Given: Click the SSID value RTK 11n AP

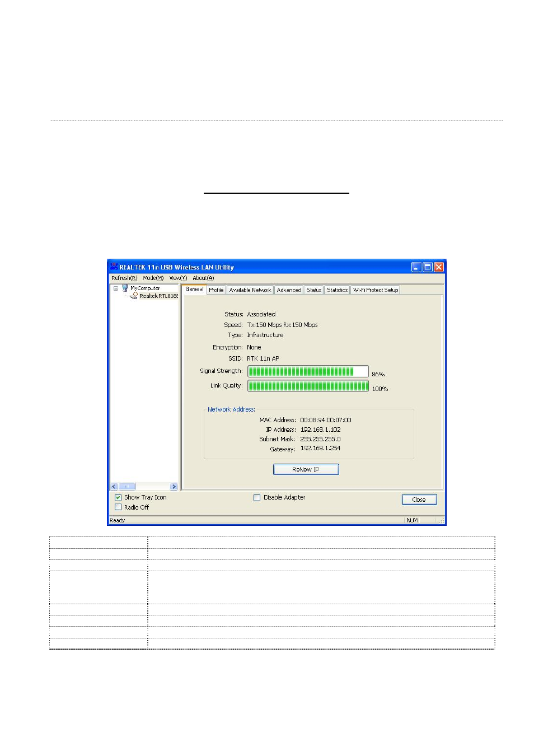Looking at the screenshot, I should point(263,358).
